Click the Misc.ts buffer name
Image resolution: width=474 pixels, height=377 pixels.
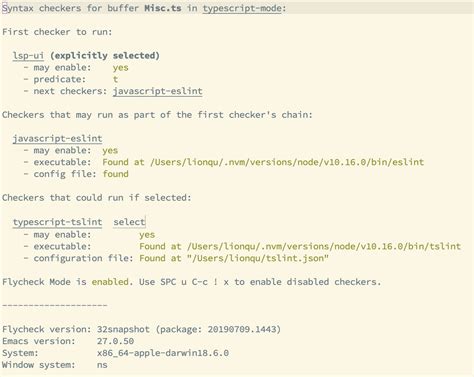[163, 8]
